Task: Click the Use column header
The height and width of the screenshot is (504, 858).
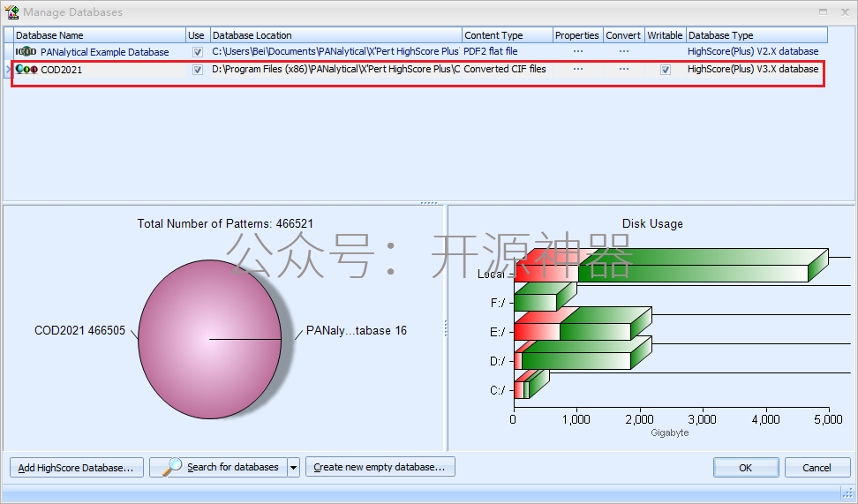Action: coord(198,35)
